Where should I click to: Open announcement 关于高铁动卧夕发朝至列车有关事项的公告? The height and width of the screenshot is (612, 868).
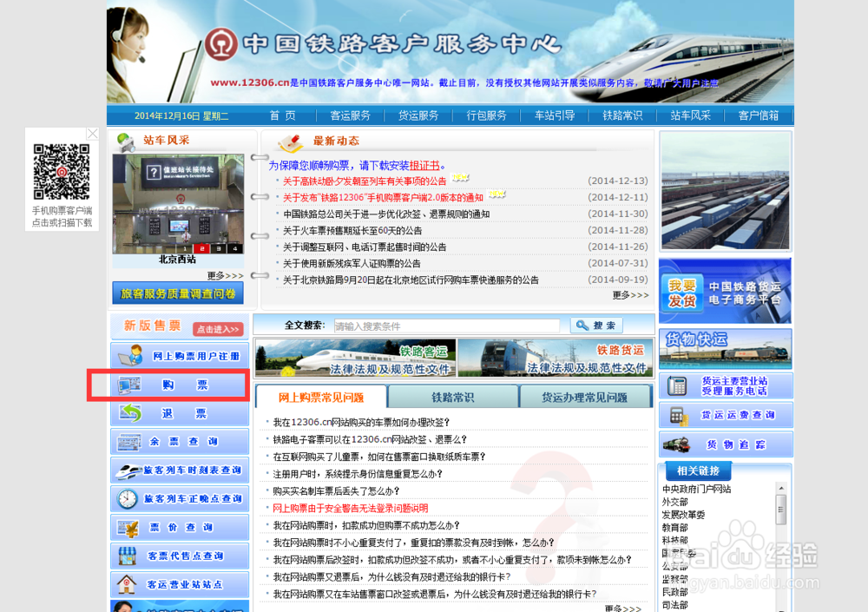point(365,181)
